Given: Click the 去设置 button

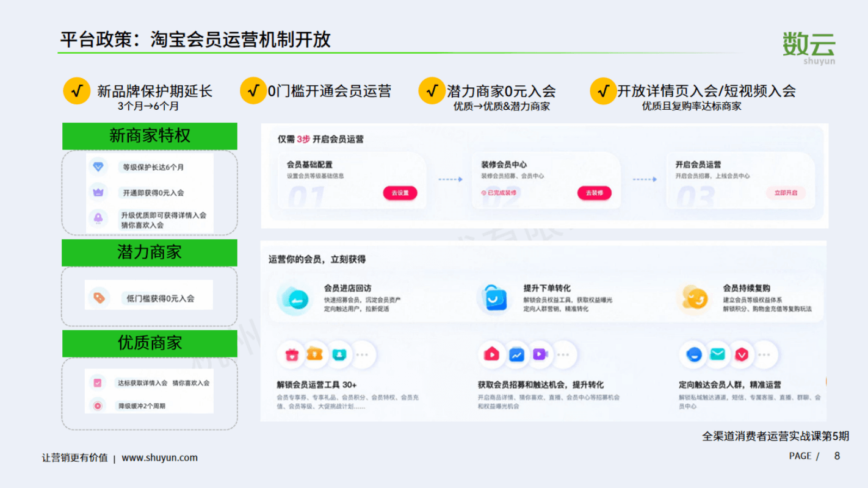Looking at the screenshot, I should click(400, 193).
